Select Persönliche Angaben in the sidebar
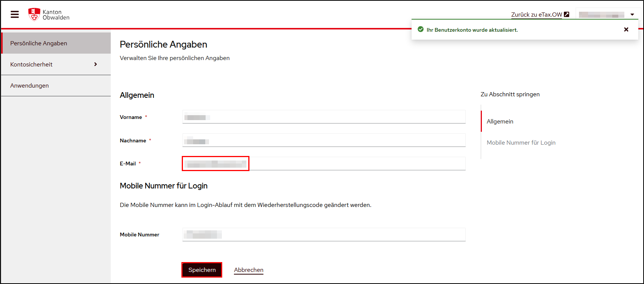The height and width of the screenshot is (284, 644). tap(56, 43)
